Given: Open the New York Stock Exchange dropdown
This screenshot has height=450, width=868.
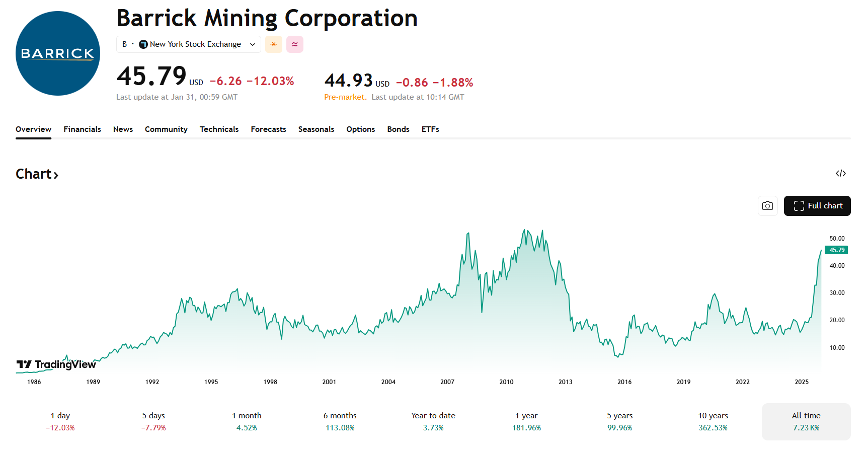Looking at the screenshot, I should coord(189,44).
